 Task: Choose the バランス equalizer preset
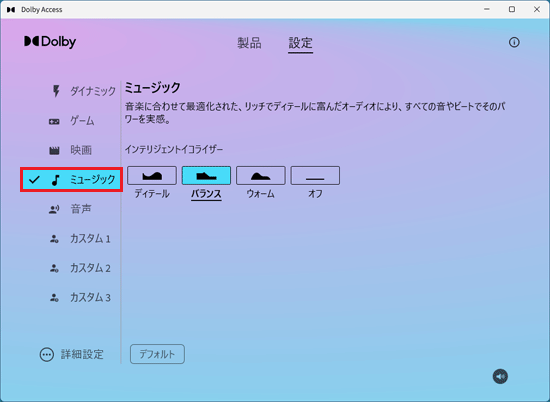pos(206,175)
